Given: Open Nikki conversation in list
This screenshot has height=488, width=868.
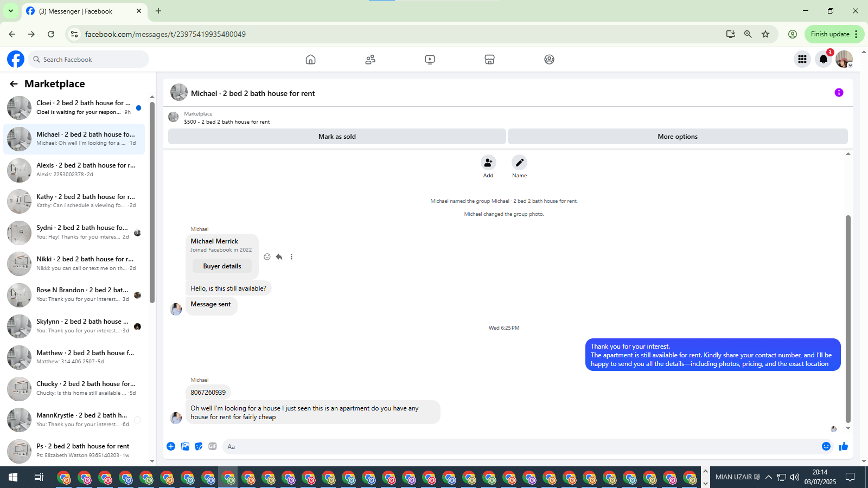Looking at the screenshot, I should click(74, 264).
